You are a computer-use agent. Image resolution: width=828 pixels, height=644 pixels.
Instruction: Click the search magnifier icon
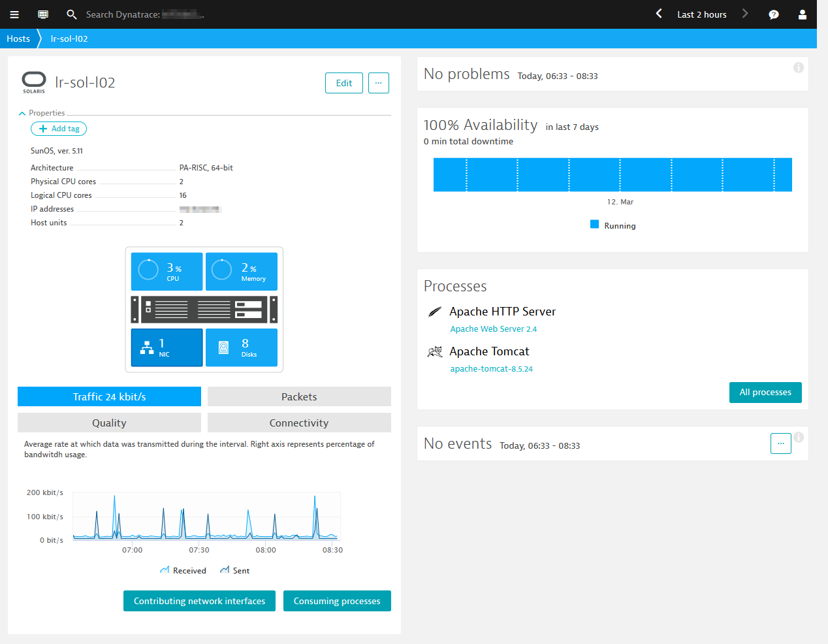[72, 14]
